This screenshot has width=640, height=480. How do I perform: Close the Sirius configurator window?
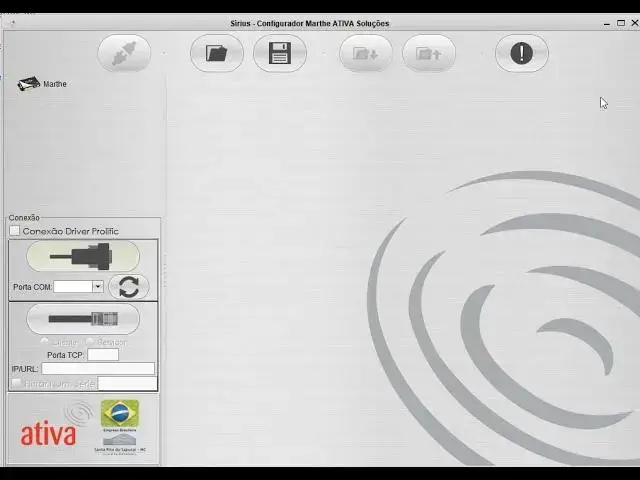tap(635, 23)
